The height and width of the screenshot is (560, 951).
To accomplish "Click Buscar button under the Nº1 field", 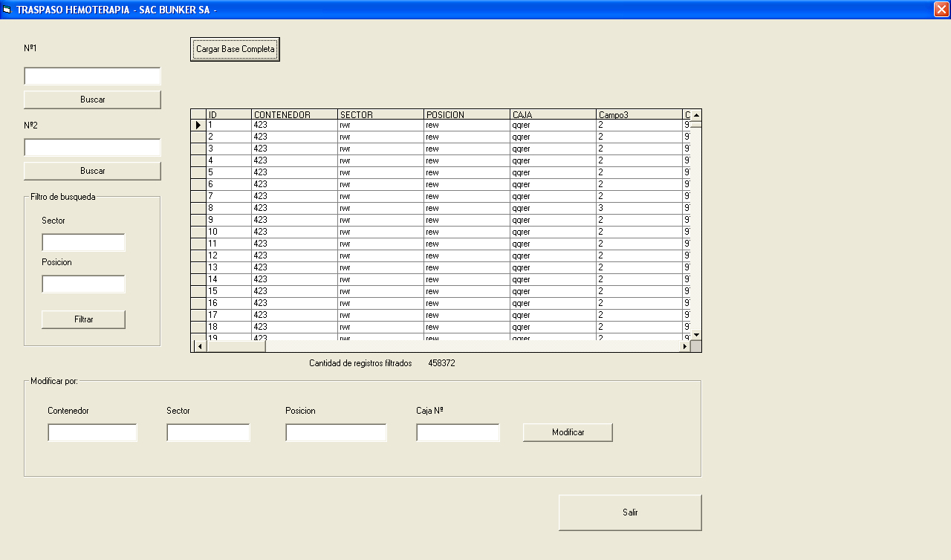I will [x=92, y=100].
